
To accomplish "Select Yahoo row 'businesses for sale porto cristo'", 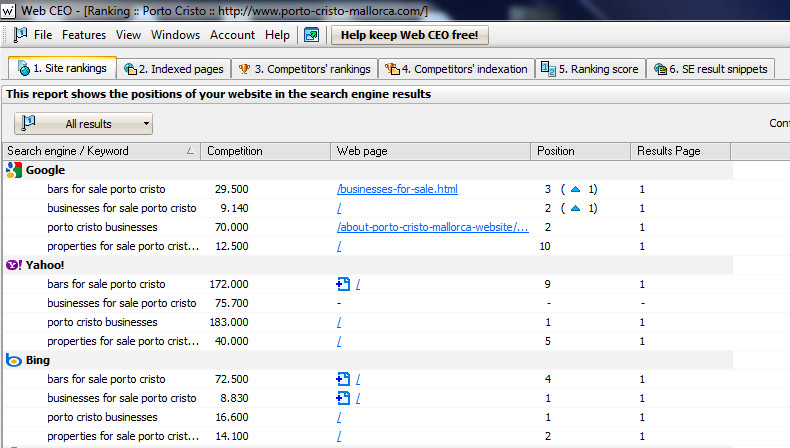I will pyautogui.click(x=368, y=303).
